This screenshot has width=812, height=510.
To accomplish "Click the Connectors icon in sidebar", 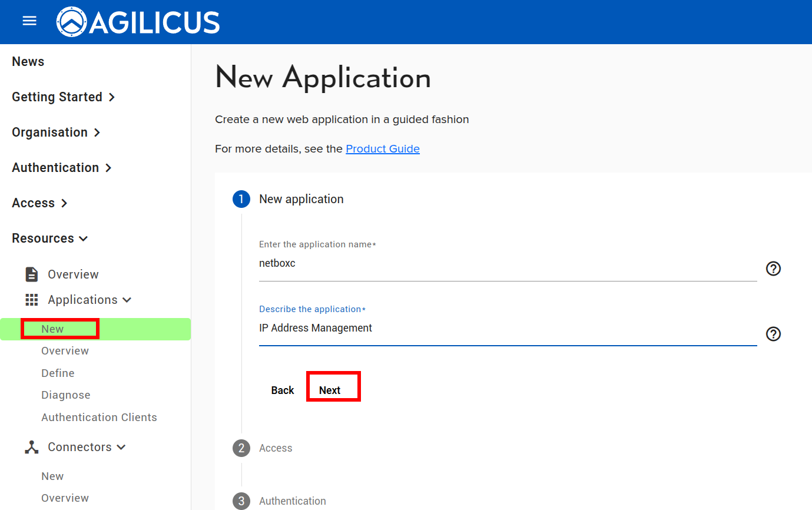I will [x=31, y=446].
